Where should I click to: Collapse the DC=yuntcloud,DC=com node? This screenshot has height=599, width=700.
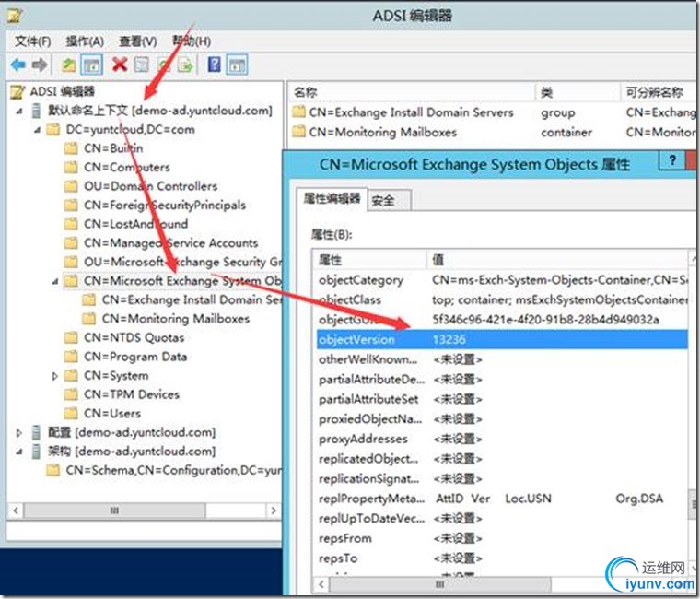(x=37, y=130)
